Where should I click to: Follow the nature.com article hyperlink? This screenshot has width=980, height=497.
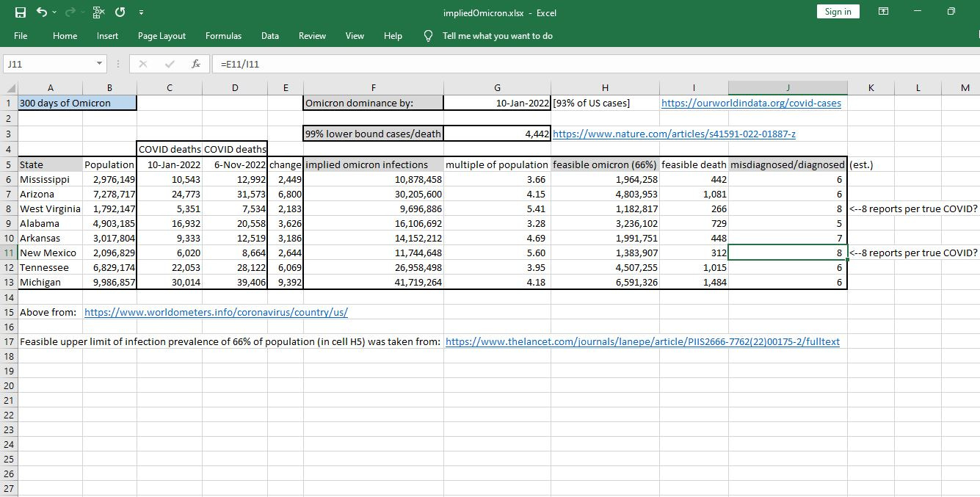pyautogui.click(x=673, y=134)
